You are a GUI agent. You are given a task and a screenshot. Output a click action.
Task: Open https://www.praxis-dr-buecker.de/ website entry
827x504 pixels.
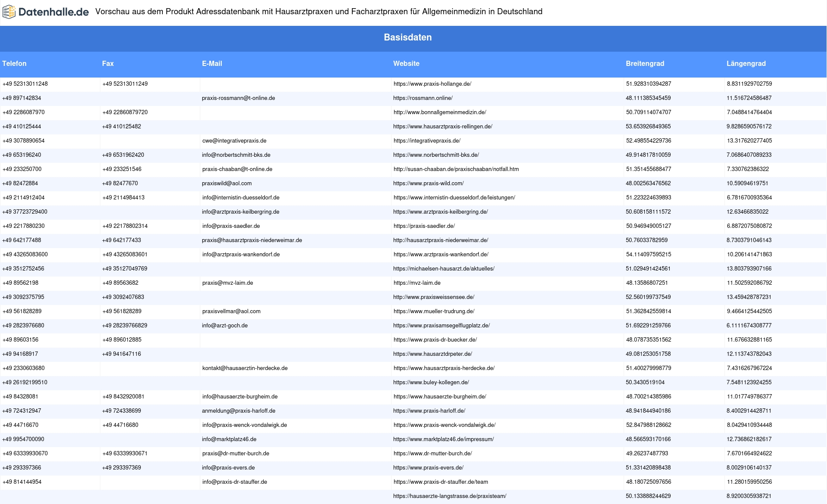[435, 340]
